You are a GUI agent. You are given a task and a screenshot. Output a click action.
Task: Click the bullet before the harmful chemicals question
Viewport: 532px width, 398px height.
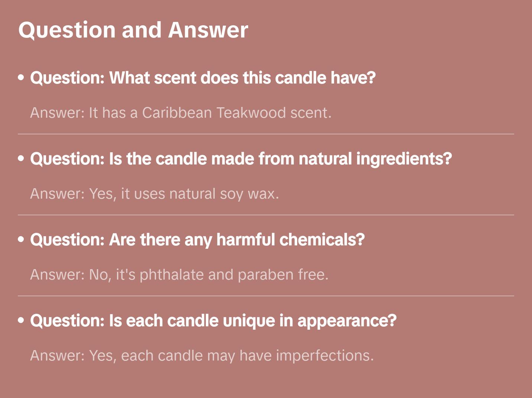click(x=21, y=239)
